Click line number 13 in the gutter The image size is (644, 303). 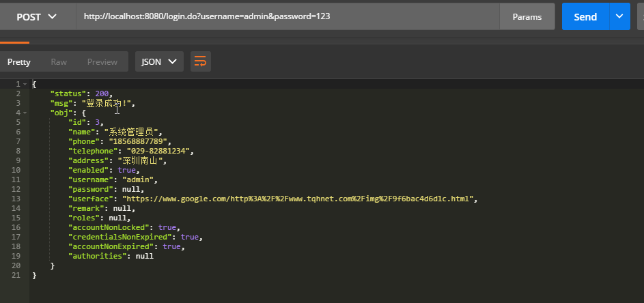point(16,199)
